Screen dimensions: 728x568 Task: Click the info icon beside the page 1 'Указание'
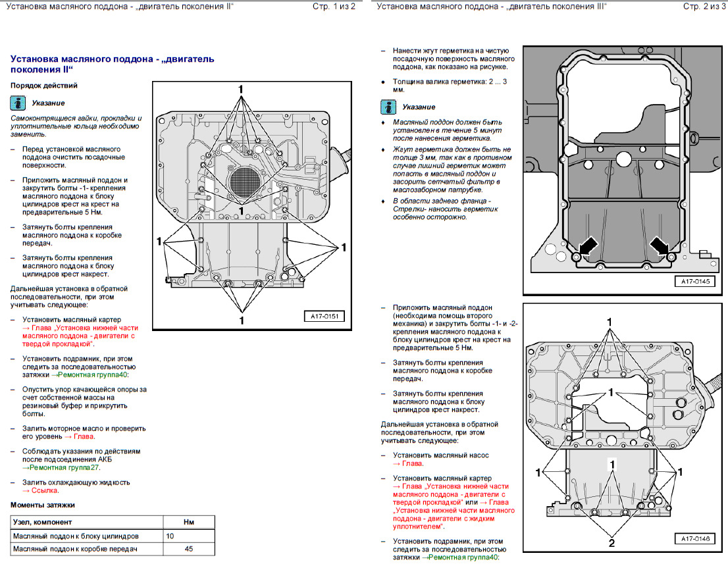[18, 103]
